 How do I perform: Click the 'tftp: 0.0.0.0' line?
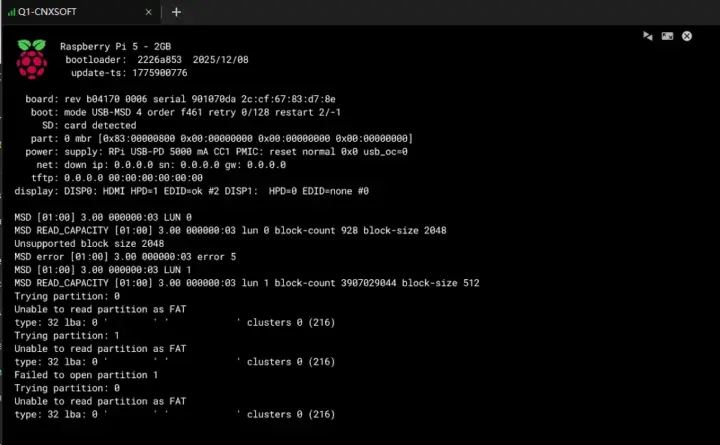click(x=117, y=178)
